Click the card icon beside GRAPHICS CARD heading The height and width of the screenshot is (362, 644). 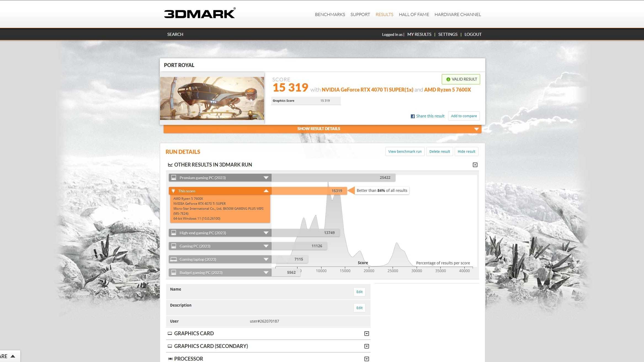point(170,333)
